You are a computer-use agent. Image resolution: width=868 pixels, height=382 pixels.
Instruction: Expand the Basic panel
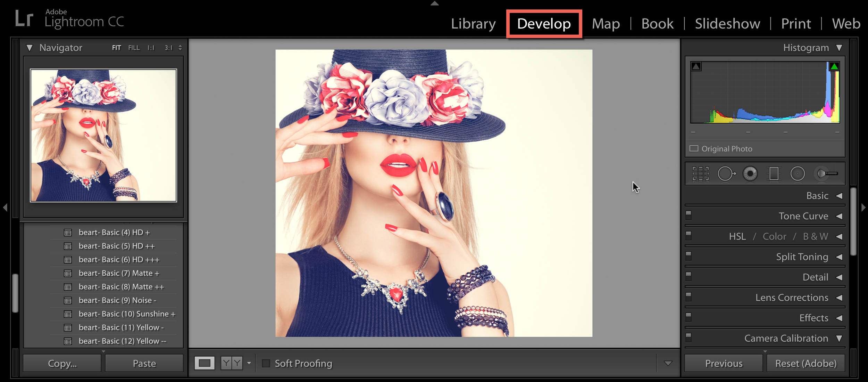[839, 196]
